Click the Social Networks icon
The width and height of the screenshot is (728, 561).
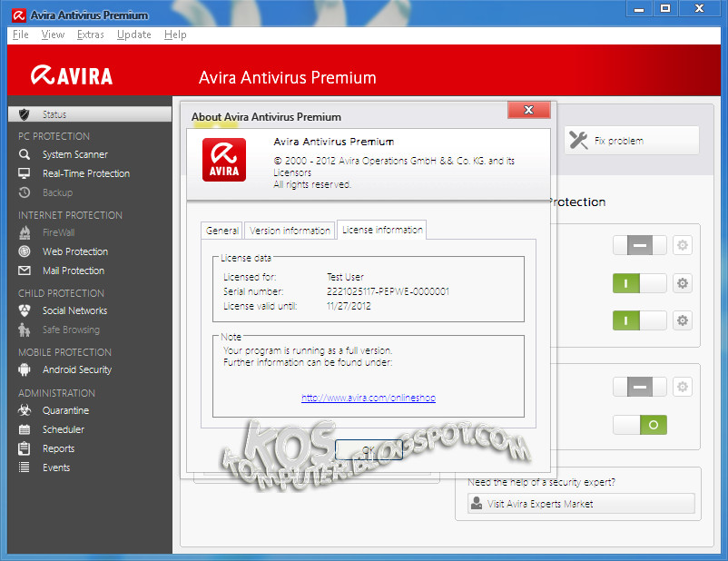[25, 310]
